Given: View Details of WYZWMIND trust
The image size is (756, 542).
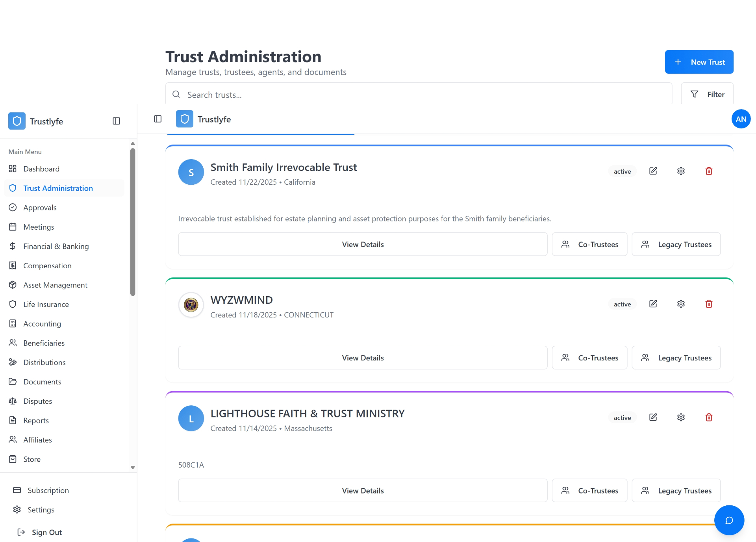Looking at the screenshot, I should coord(363,358).
